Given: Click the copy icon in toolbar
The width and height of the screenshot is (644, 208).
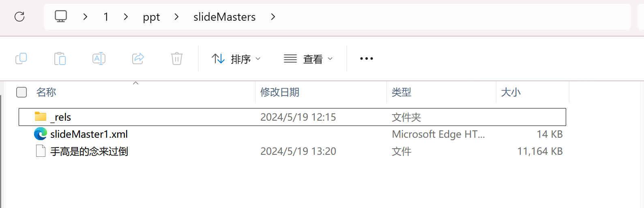Looking at the screenshot, I should click(21, 59).
